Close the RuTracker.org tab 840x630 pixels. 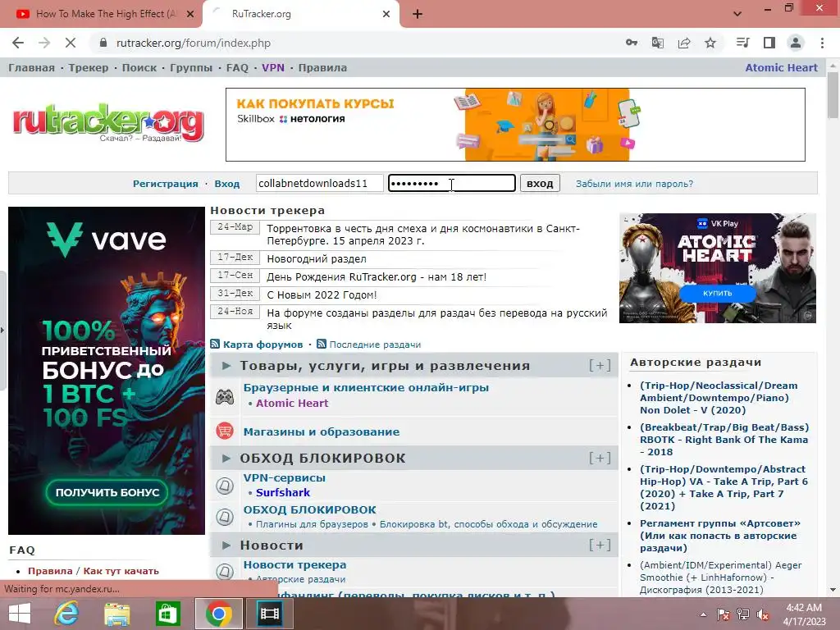(x=386, y=15)
